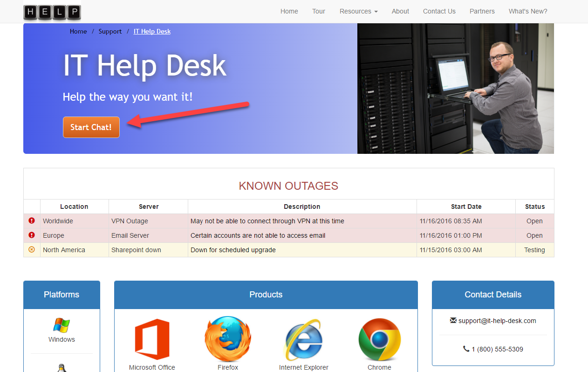Start a chat with the Start Chat! button
Image resolution: width=588 pixels, height=372 pixels.
click(x=91, y=127)
